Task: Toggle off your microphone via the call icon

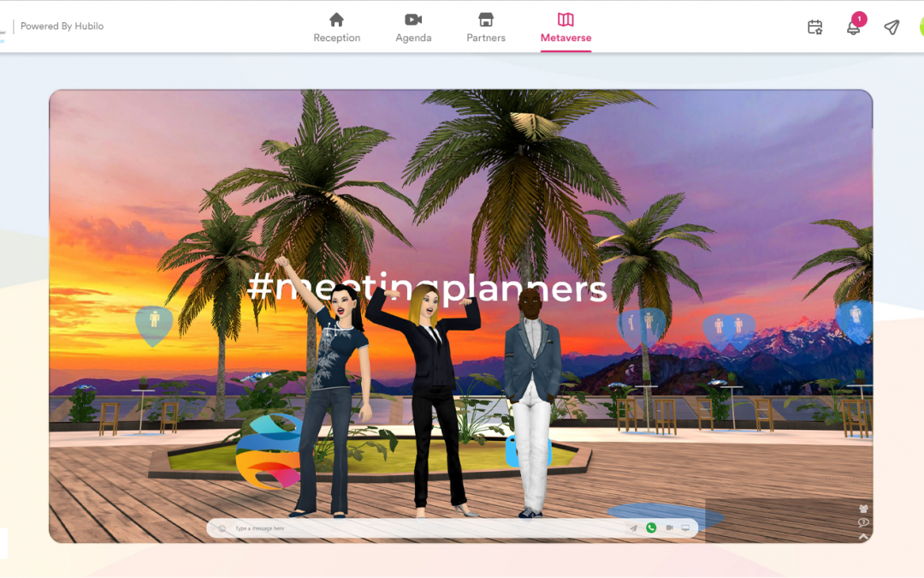Action: pos(651,527)
